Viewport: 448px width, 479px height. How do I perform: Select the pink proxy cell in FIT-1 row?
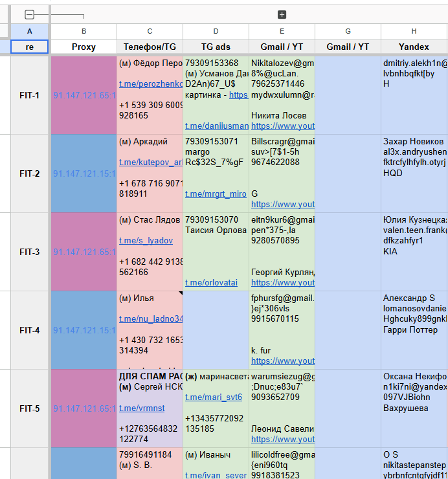pyautogui.click(x=84, y=95)
